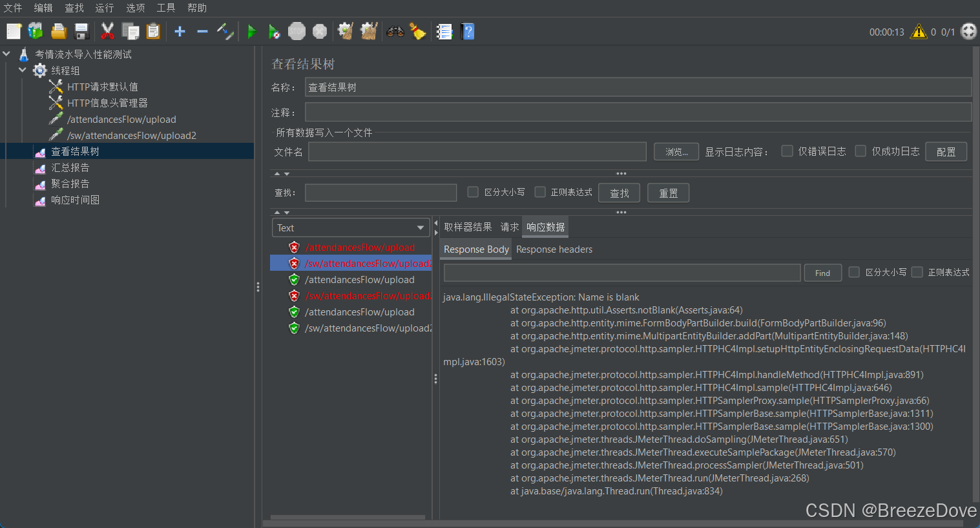Select /sw/attendancesFlow/upload2 sampler in test plan tree
980x528 pixels.
132,135
